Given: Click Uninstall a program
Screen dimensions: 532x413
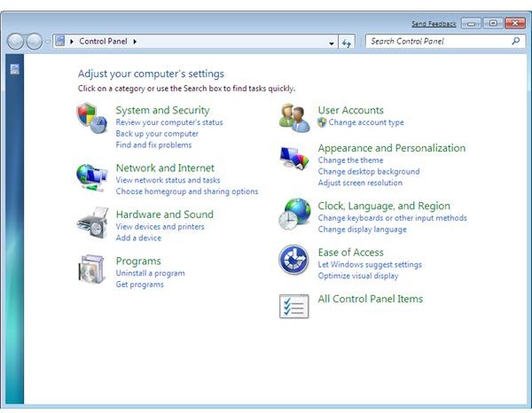Looking at the screenshot, I should [x=151, y=273].
